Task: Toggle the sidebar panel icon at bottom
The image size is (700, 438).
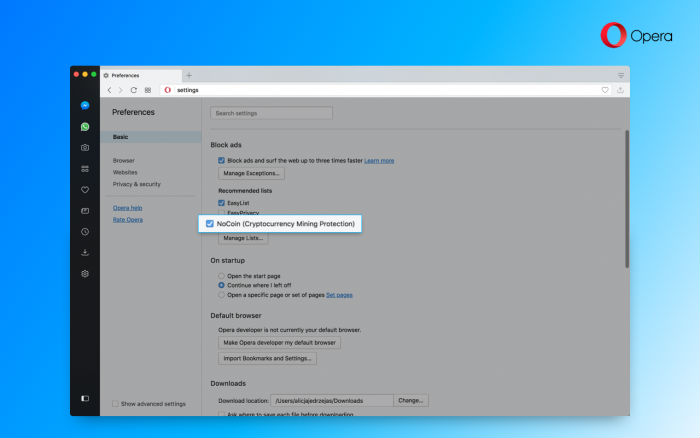Action: click(85, 398)
